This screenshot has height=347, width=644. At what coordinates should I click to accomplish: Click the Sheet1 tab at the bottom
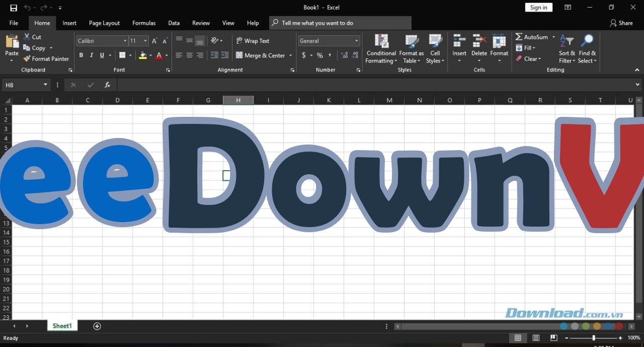tap(62, 326)
